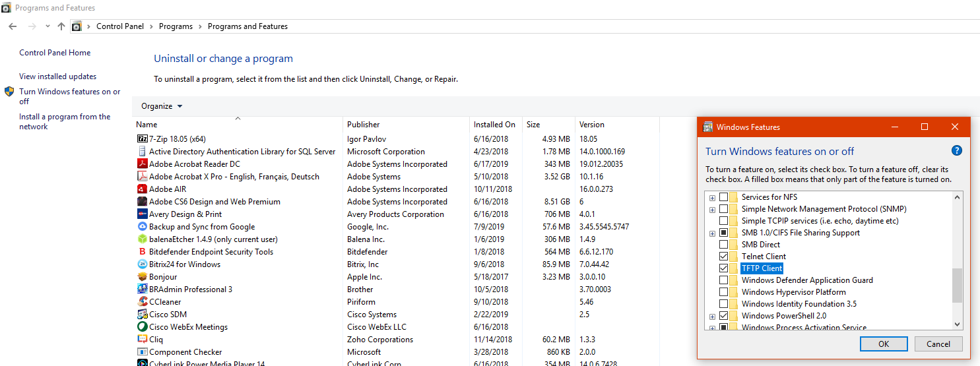Click the Adobe Acrobat X Pro icon
This screenshot has width=980, height=366.
[142, 177]
